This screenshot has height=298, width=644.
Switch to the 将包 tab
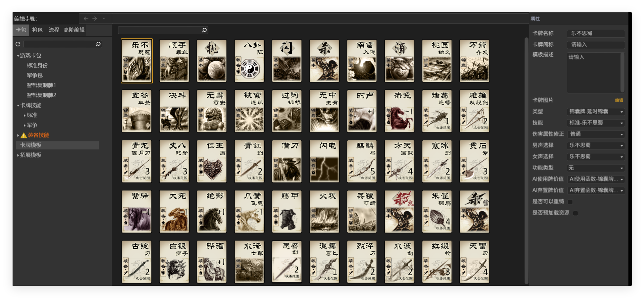point(37,30)
